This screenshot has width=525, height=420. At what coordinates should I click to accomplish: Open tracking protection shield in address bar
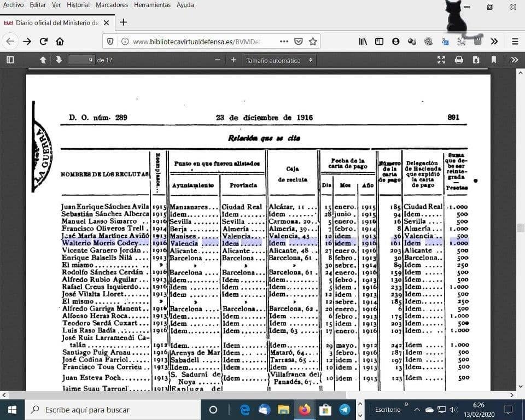coord(110,42)
